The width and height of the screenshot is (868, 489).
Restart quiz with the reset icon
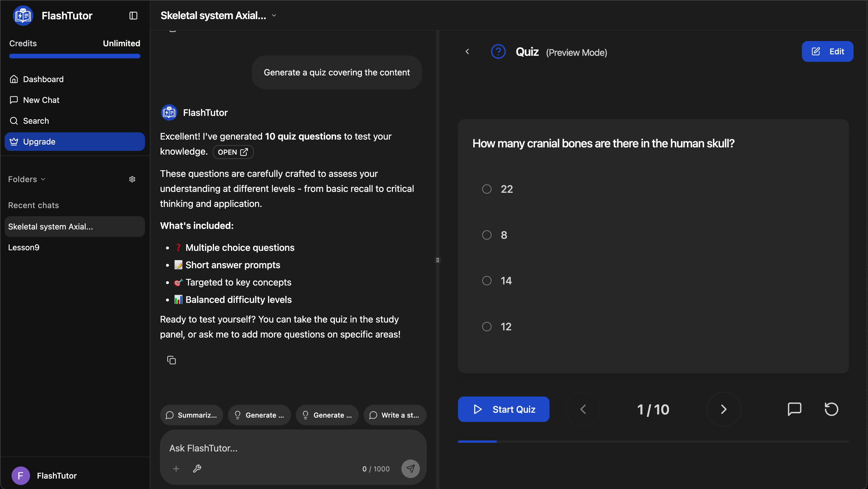[x=831, y=409]
